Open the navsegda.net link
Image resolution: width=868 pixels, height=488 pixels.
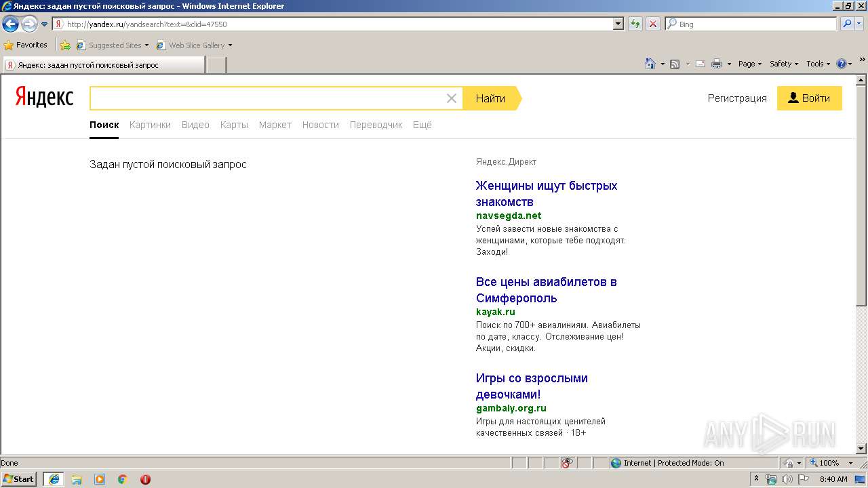[x=509, y=216]
